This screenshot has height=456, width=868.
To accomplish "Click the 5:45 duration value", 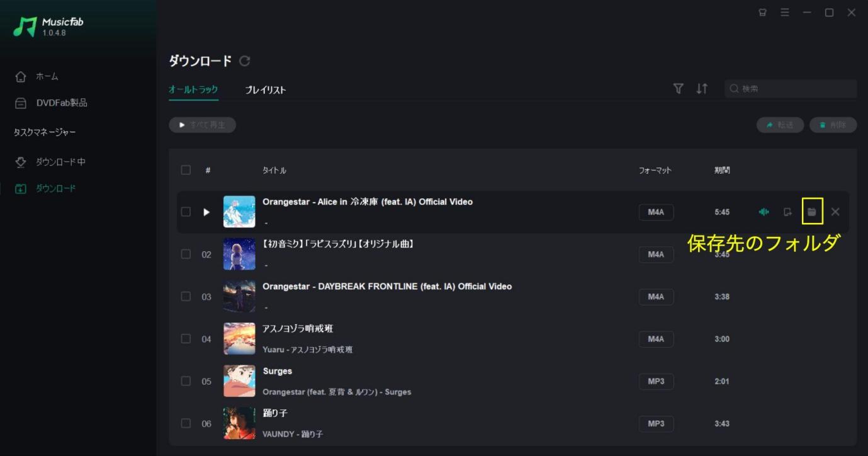I will 722,212.
